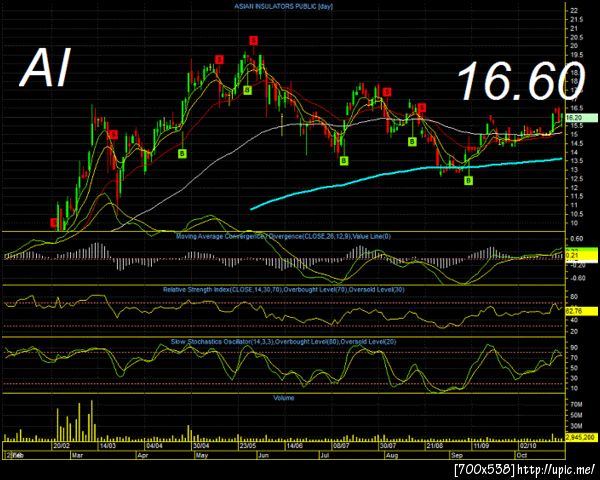Select the 23/05 date label on time axis
Viewport: 600px width, 480px height.
tap(248, 446)
